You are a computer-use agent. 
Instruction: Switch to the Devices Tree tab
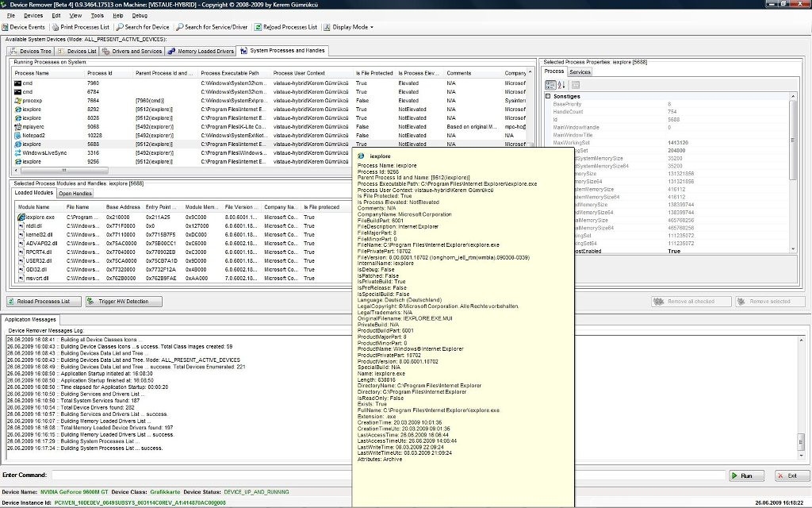coord(31,51)
